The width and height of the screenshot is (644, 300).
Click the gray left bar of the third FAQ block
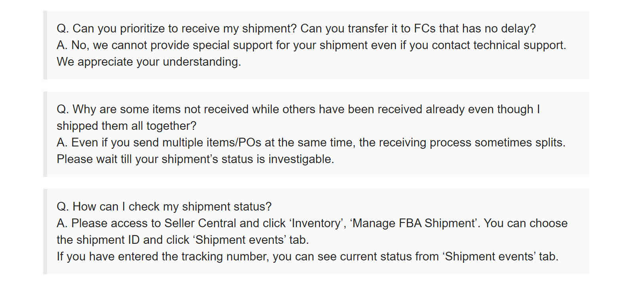[x=45, y=232]
